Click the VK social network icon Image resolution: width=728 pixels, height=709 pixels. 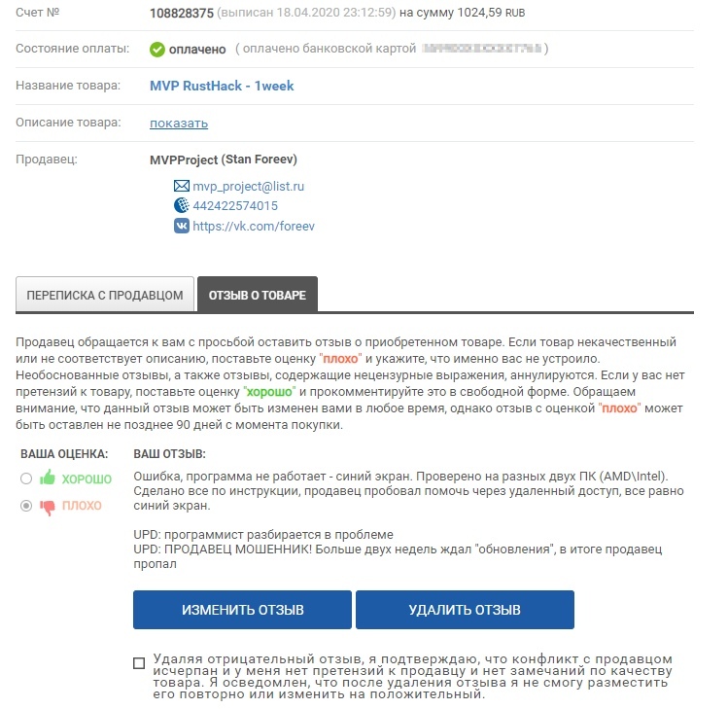point(181,226)
